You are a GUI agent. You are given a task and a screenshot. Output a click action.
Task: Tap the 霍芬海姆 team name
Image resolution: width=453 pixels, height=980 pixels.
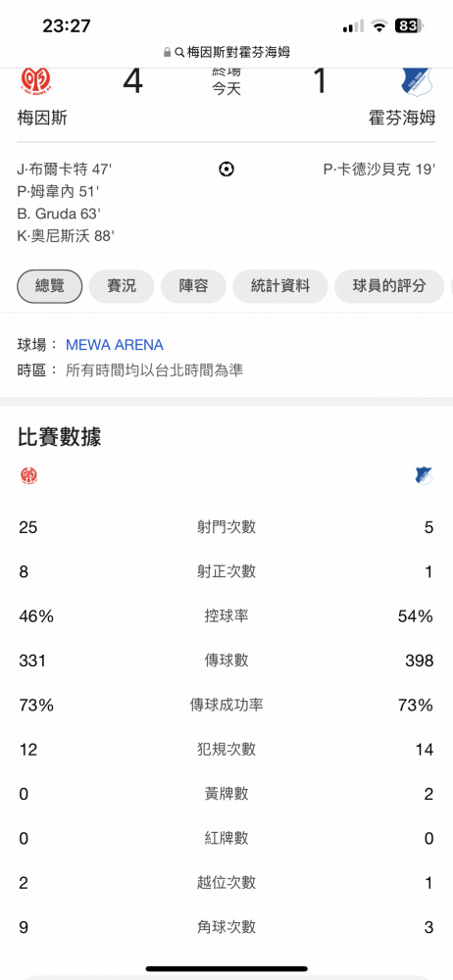coord(402,118)
